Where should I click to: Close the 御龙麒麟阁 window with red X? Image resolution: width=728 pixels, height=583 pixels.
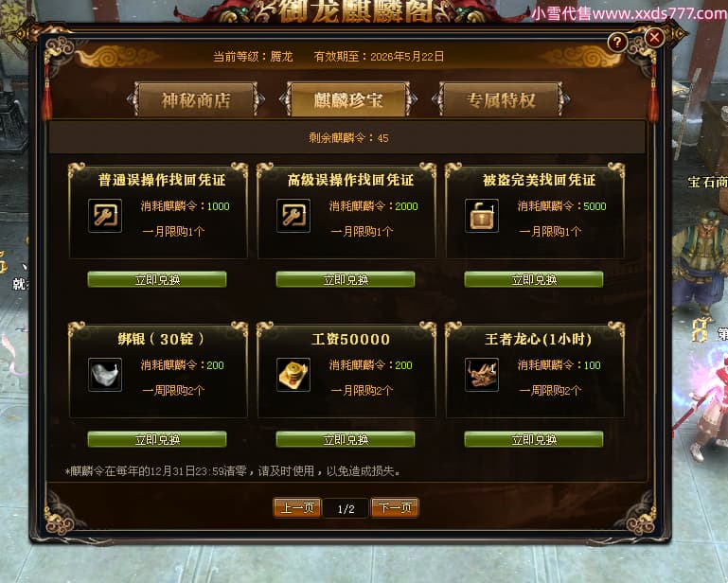click(655, 37)
